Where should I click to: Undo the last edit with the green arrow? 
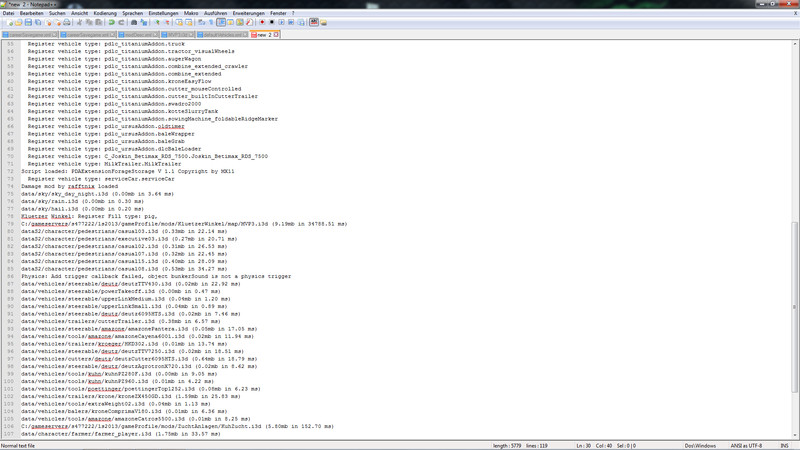click(111, 22)
